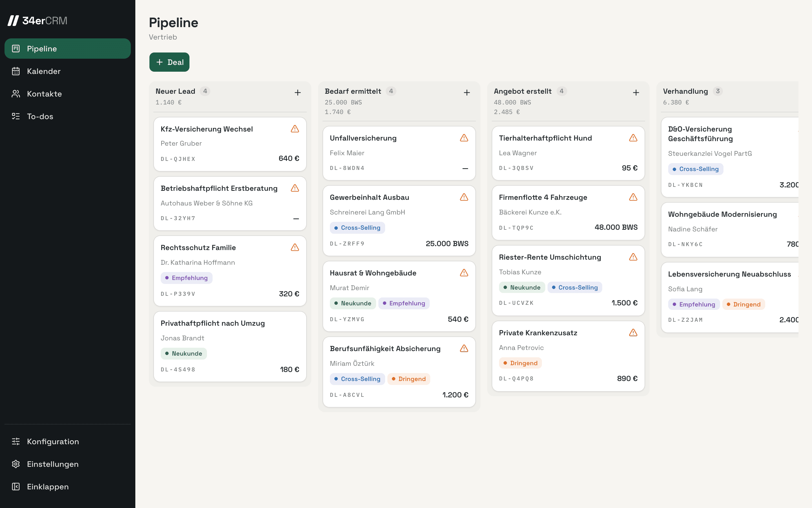Open To-dos in the sidebar
The height and width of the screenshot is (508, 812).
coord(67,116)
